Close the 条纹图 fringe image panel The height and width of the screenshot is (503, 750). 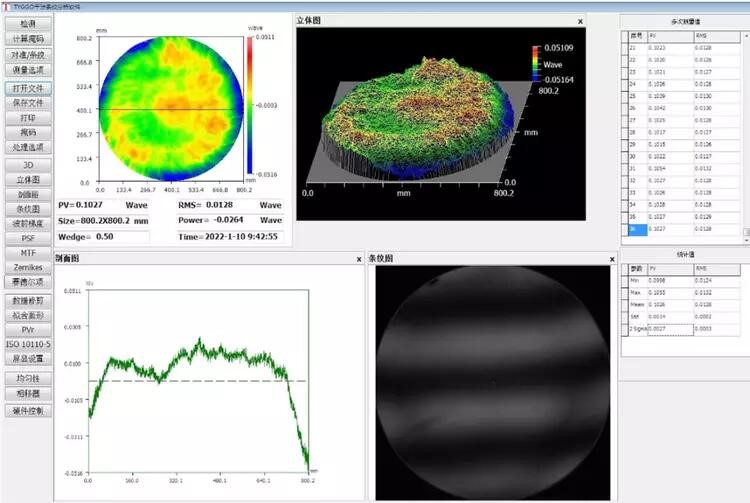(x=610, y=259)
